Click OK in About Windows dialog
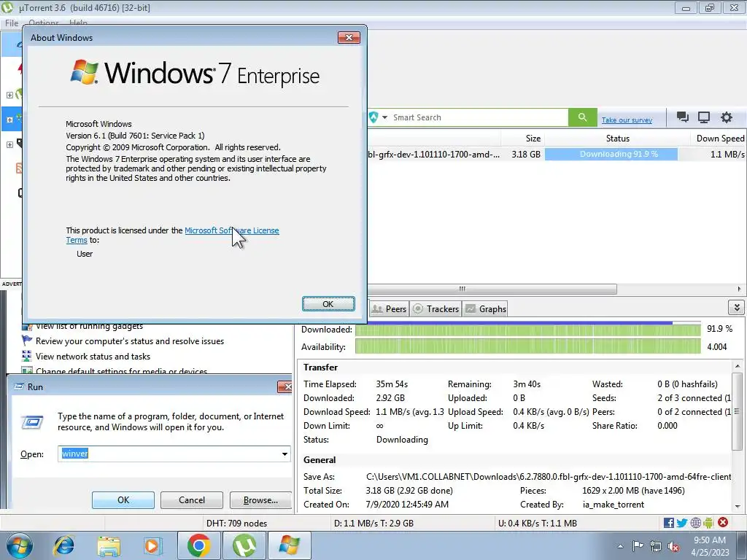This screenshot has height=560, width=747. coord(328,304)
